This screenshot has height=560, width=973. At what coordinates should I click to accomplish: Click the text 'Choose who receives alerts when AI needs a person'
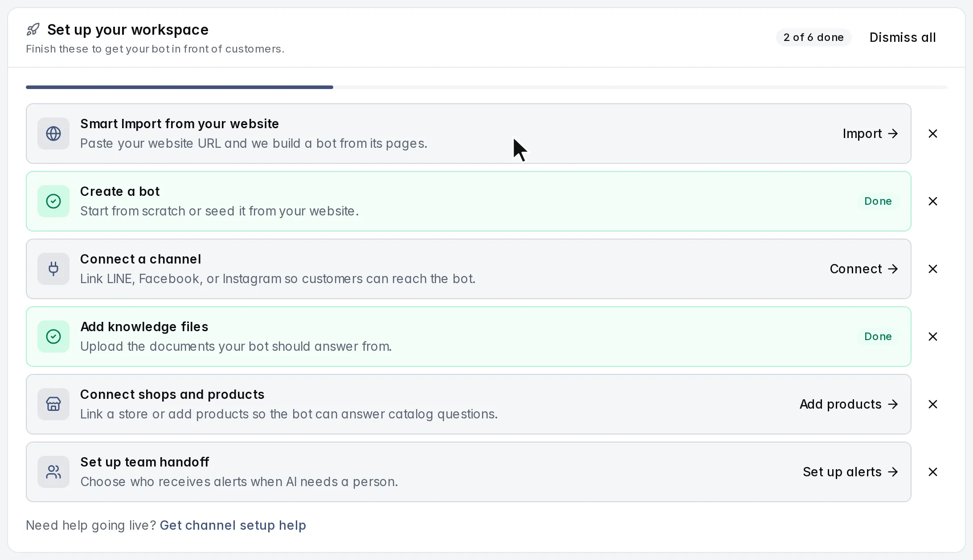click(x=239, y=482)
